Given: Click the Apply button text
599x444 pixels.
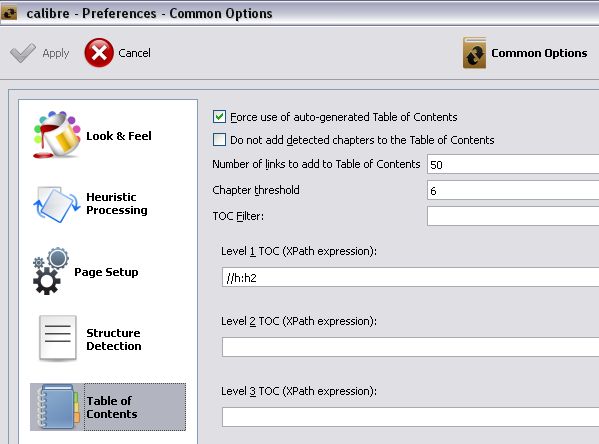Looking at the screenshot, I should [56, 53].
